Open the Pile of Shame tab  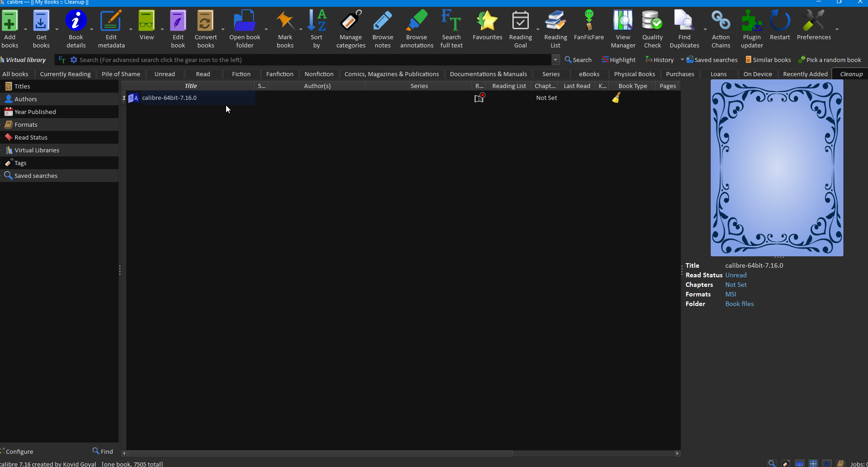pos(121,74)
